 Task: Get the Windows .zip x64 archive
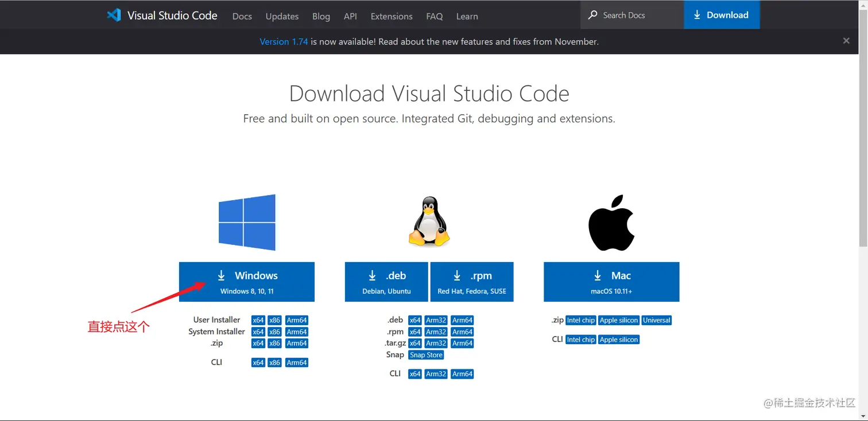tap(258, 343)
